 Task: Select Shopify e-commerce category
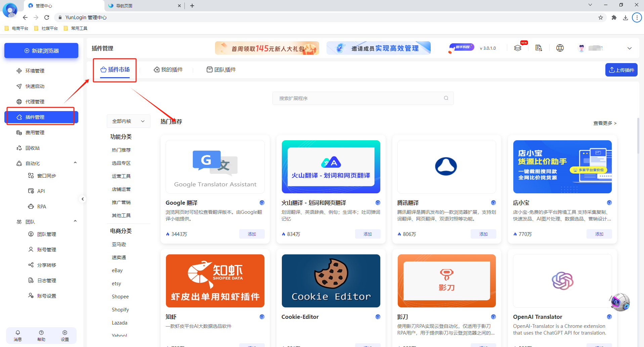point(120,310)
